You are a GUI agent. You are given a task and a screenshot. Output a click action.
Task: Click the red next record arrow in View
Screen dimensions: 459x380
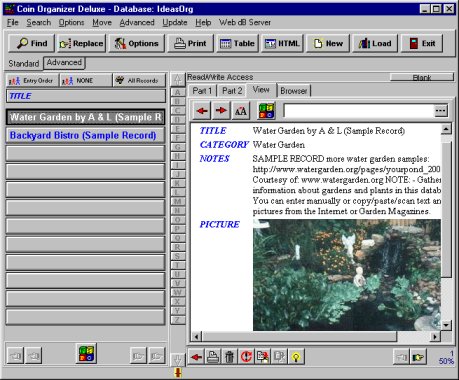(221, 111)
